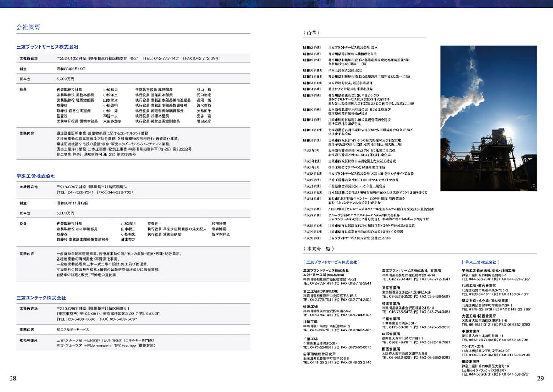Click page number 28
The width and height of the screenshot is (553, 392).
(x=13, y=379)
